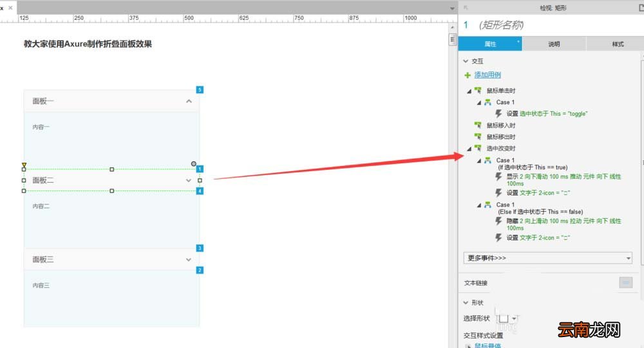Collapse Case 1 under 鼠标单击时
The width and height of the screenshot is (644, 348).
click(x=479, y=102)
